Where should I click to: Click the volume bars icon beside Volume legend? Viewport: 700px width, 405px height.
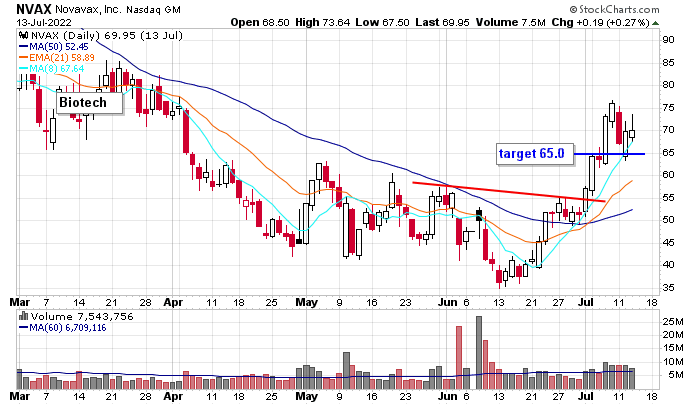click(x=24, y=316)
